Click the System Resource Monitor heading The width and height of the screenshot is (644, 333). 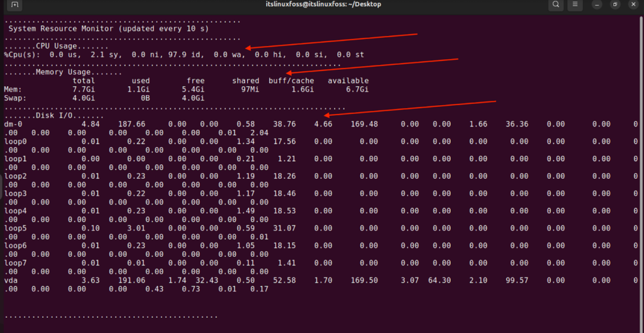point(109,28)
